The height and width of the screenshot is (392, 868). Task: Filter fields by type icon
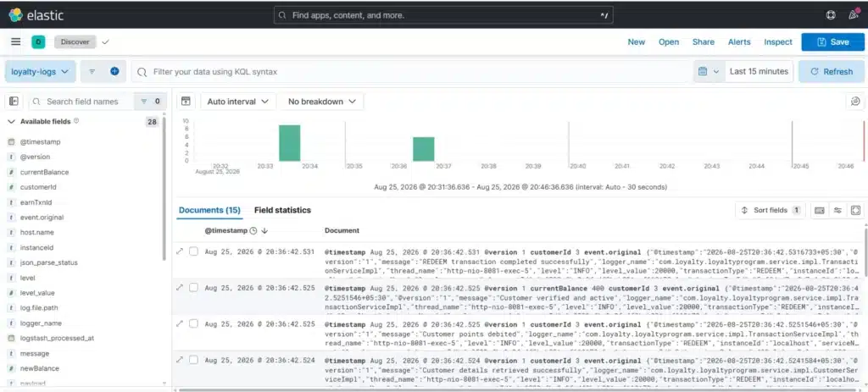coord(150,102)
